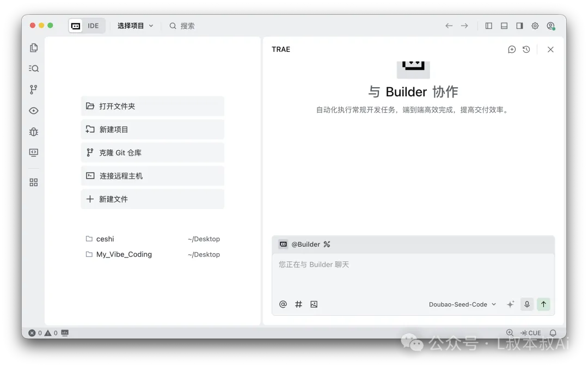Switch to the IDE mode tab
The height and width of the screenshot is (367, 588).
point(93,26)
